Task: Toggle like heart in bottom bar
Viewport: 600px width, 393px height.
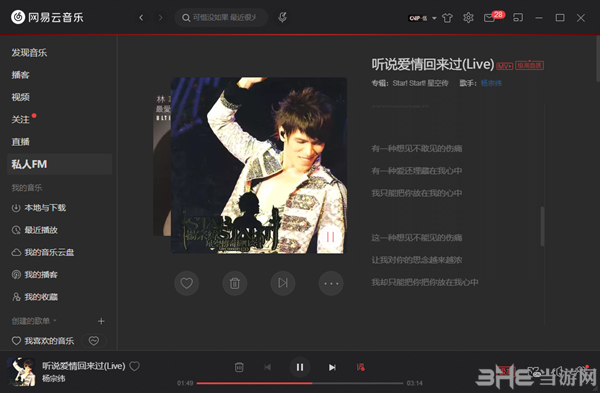Action: 134,366
